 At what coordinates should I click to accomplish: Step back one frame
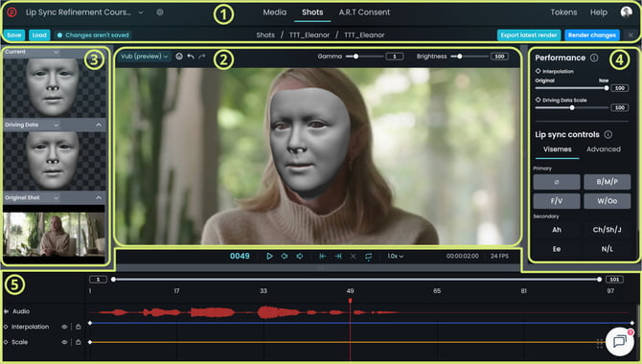pos(285,256)
